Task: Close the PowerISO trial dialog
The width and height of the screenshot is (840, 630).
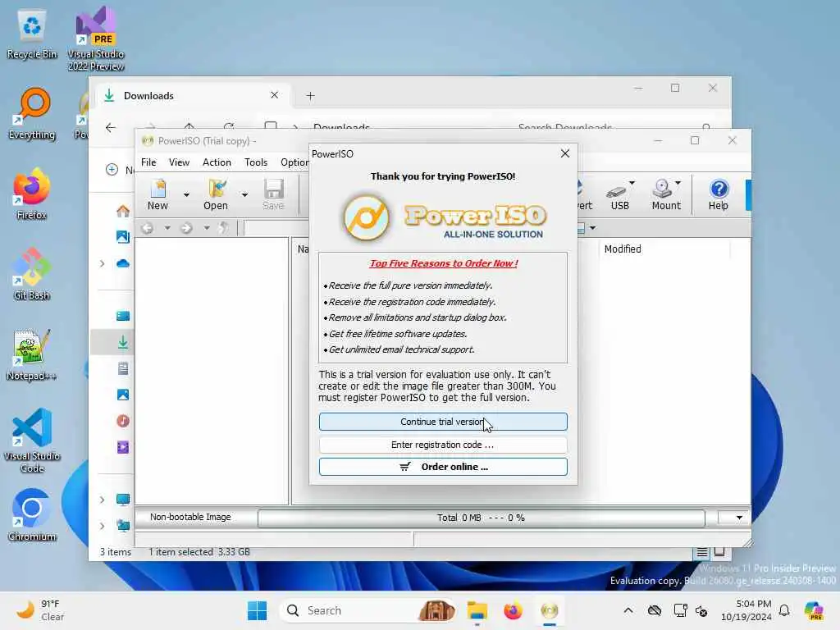Action: click(x=564, y=153)
